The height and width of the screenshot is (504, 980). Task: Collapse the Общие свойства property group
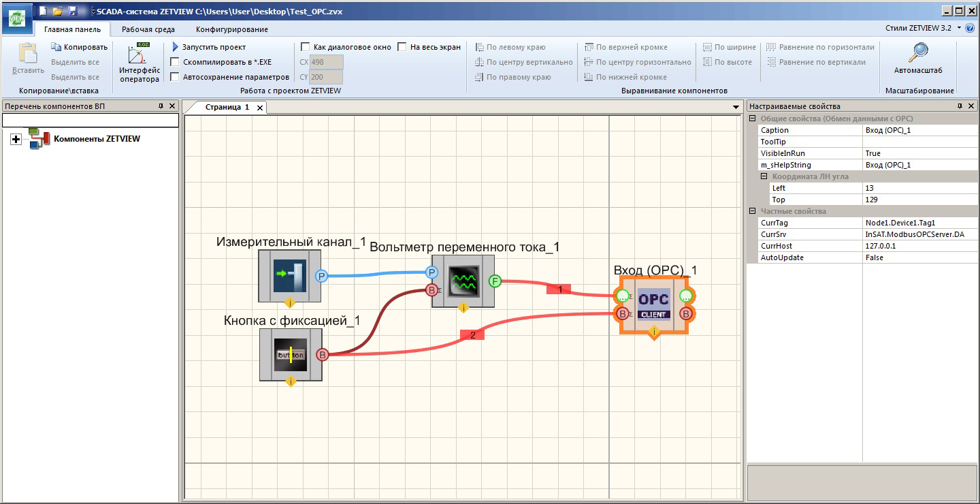(753, 119)
